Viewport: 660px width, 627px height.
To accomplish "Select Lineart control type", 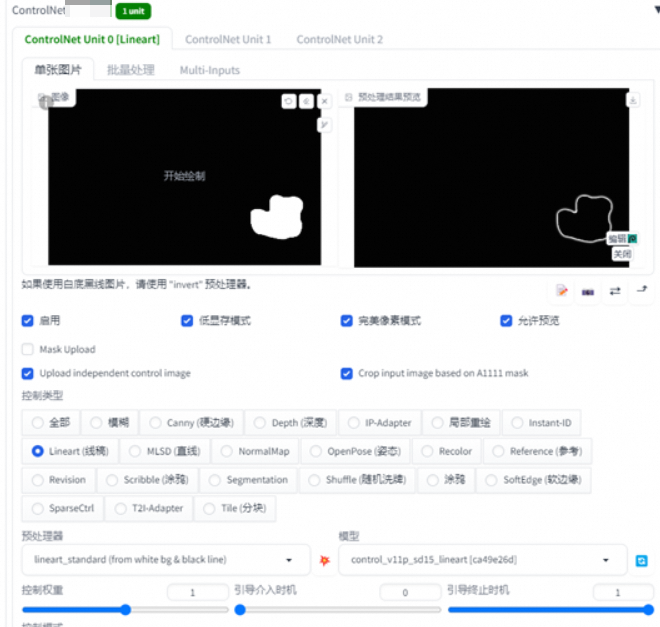I will tap(70, 451).
